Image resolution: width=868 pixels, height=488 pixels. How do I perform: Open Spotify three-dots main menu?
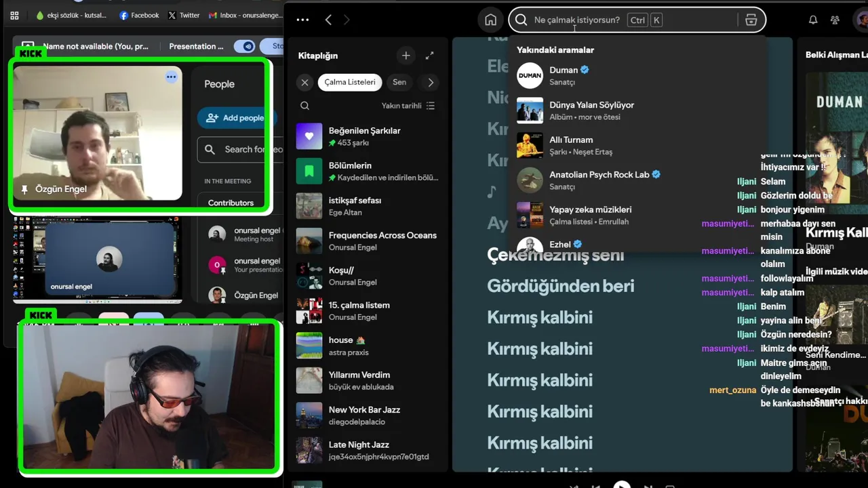302,20
